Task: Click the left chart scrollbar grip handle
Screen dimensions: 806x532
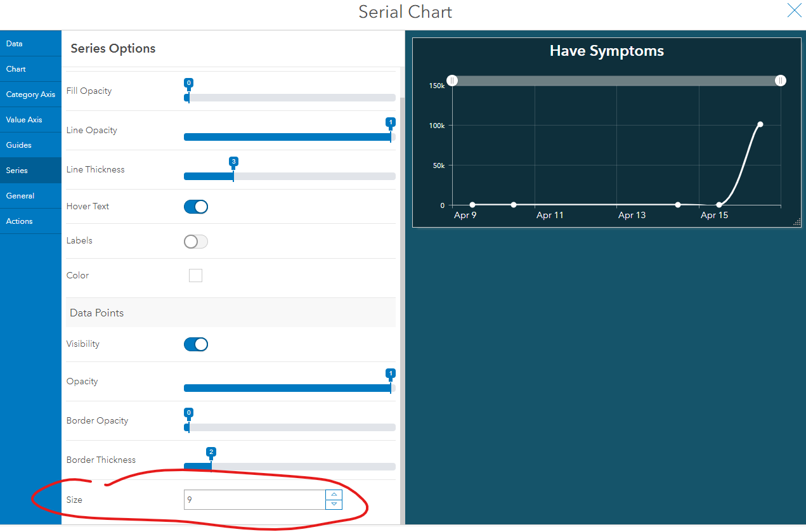Action: point(452,81)
